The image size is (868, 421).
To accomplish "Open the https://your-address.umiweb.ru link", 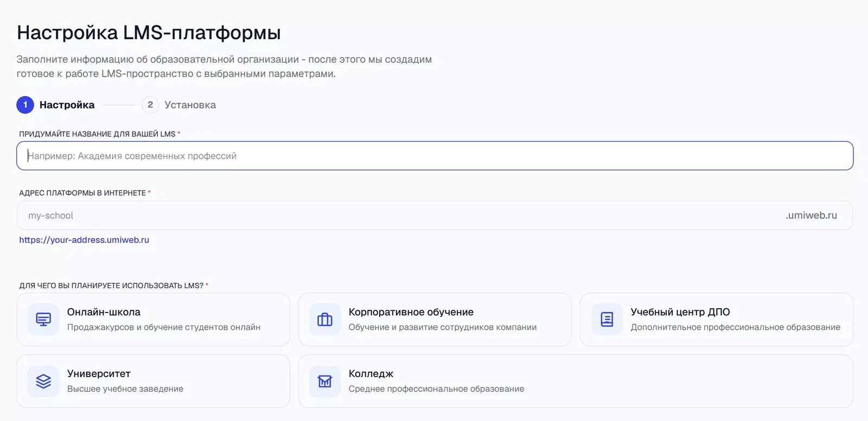I will tap(84, 240).
